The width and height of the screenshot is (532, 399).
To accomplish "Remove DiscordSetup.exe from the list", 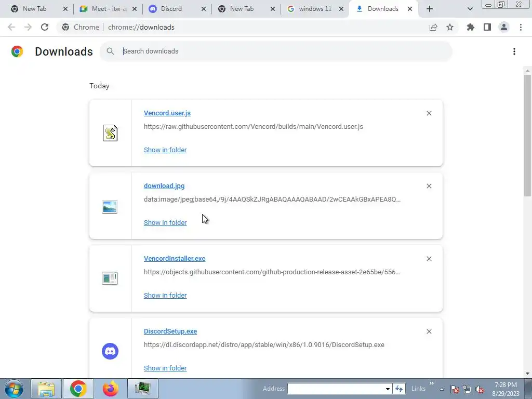I will (x=429, y=331).
